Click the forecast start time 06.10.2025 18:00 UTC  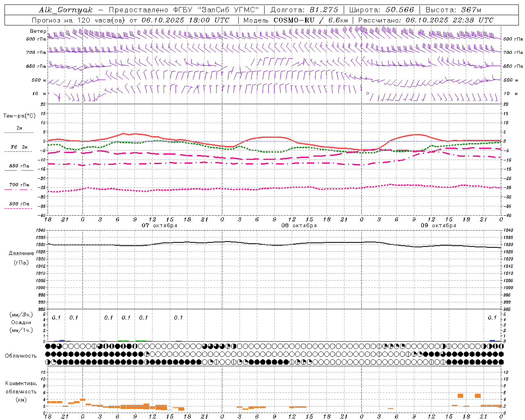[x=185, y=20]
